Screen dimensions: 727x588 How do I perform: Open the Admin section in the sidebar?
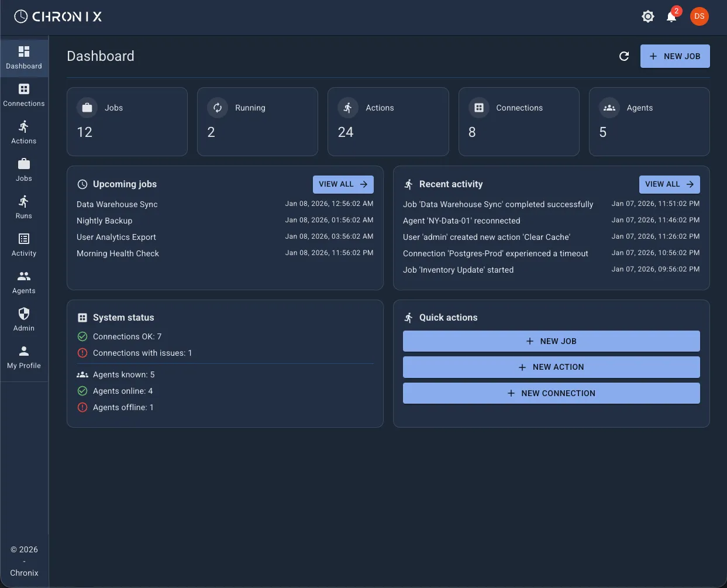[23, 319]
